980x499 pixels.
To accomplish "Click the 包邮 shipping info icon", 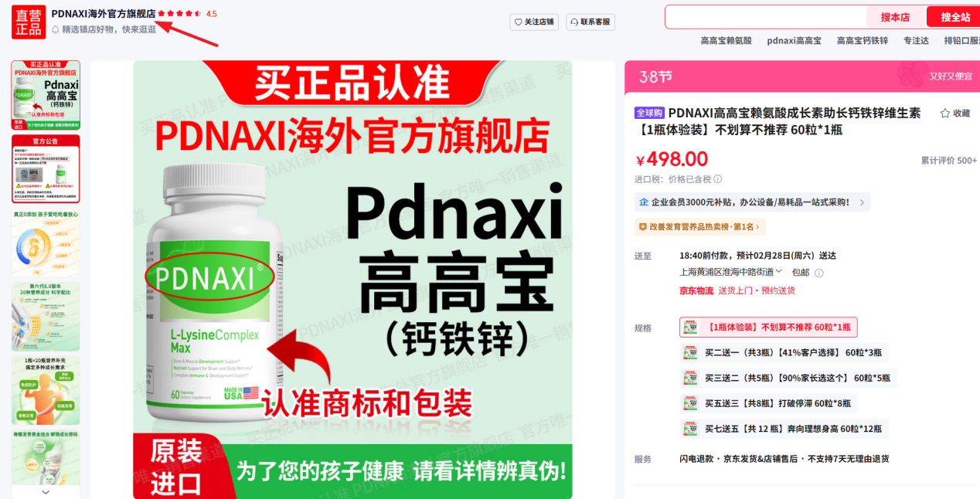I will (819, 273).
